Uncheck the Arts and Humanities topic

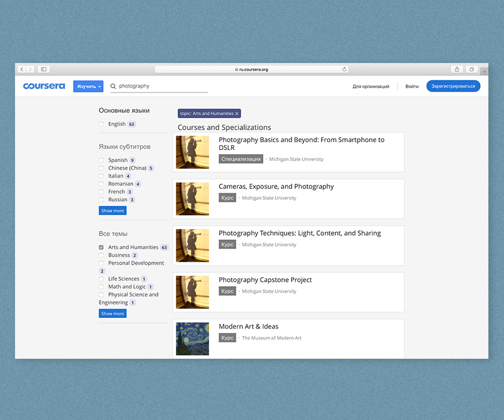[x=101, y=247]
